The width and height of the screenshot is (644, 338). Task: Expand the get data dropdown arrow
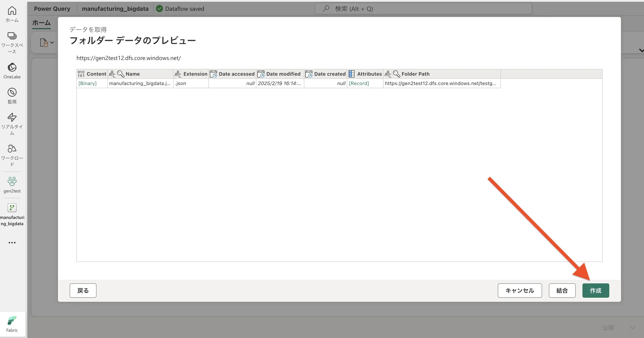(x=52, y=43)
